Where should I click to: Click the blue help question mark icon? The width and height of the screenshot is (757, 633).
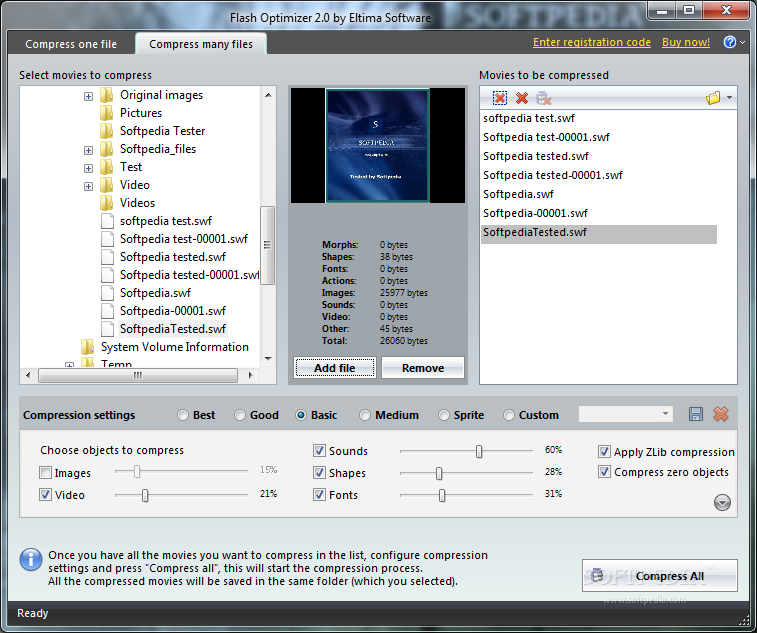729,42
